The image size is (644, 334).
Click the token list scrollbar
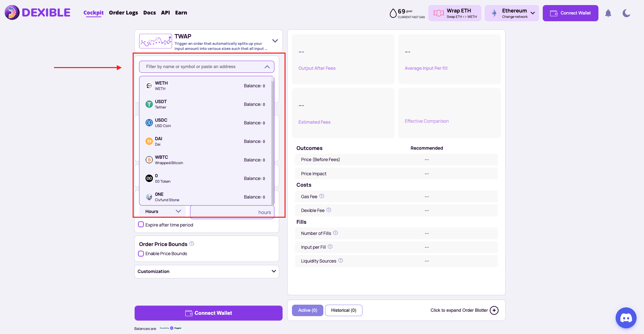(x=273, y=141)
